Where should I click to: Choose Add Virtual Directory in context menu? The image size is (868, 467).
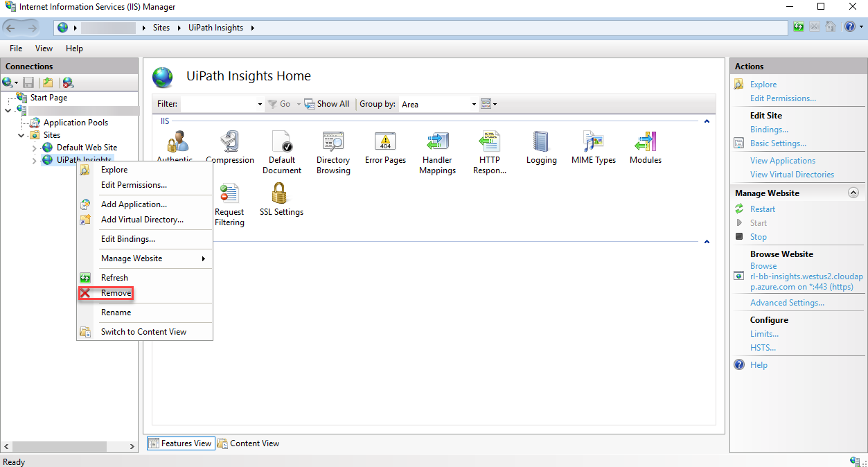[x=144, y=220]
